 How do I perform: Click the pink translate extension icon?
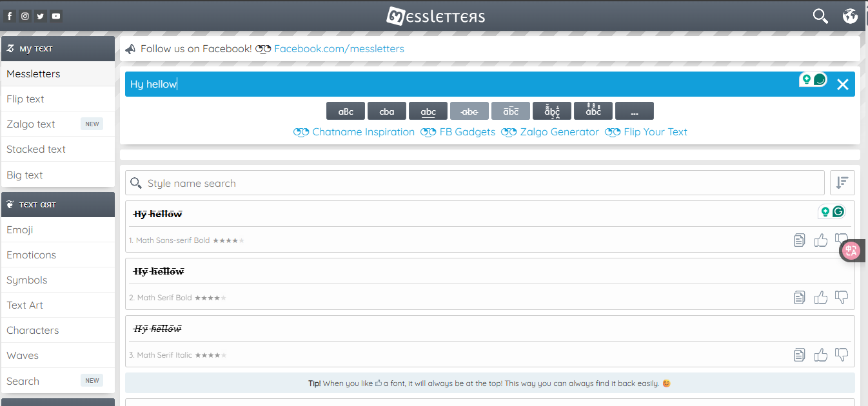click(851, 251)
